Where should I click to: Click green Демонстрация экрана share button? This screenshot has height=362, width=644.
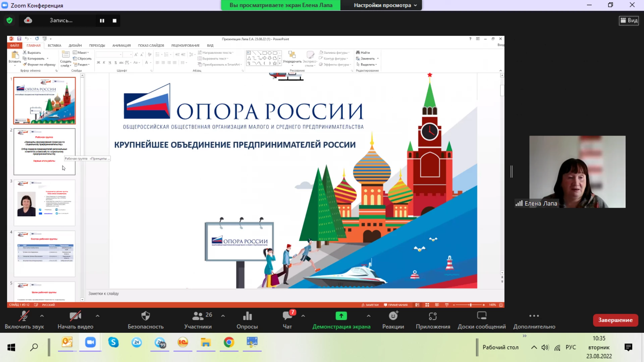(341, 320)
